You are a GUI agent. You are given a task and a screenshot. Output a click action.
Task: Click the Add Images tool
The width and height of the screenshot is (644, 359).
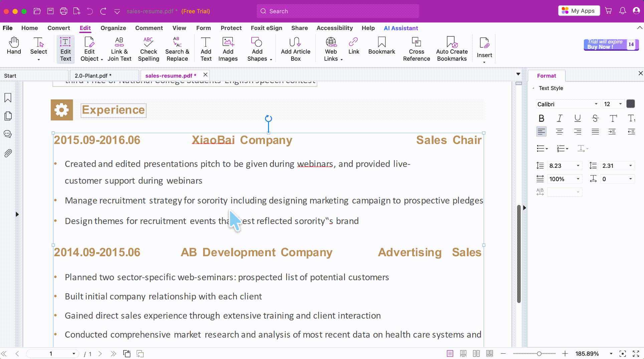tap(228, 49)
